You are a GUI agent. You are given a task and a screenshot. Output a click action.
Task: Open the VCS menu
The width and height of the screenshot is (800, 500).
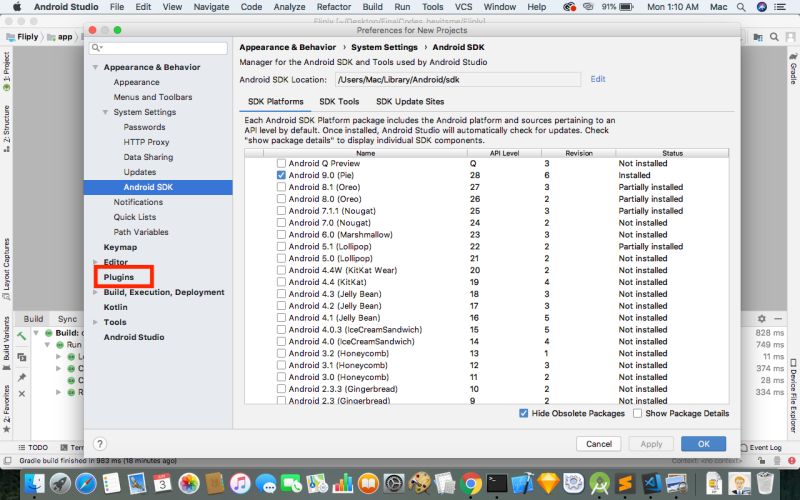point(463,7)
